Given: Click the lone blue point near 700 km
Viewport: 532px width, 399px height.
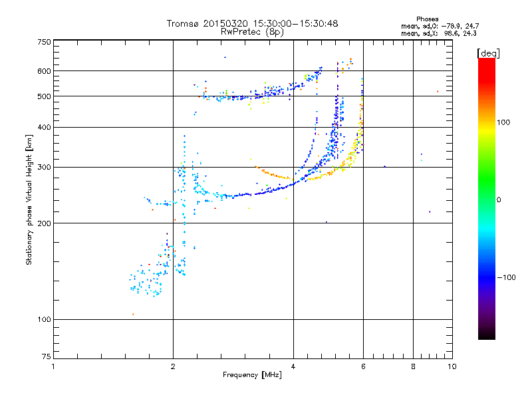Looking at the screenshot, I should (x=225, y=57).
